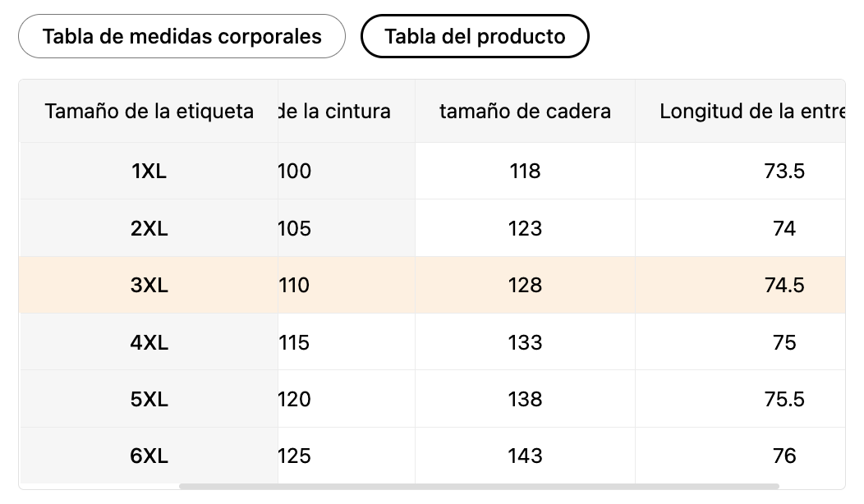Screen dimensions: 864x504
Task: Select the 1XL size row label
Action: (149, 171)
